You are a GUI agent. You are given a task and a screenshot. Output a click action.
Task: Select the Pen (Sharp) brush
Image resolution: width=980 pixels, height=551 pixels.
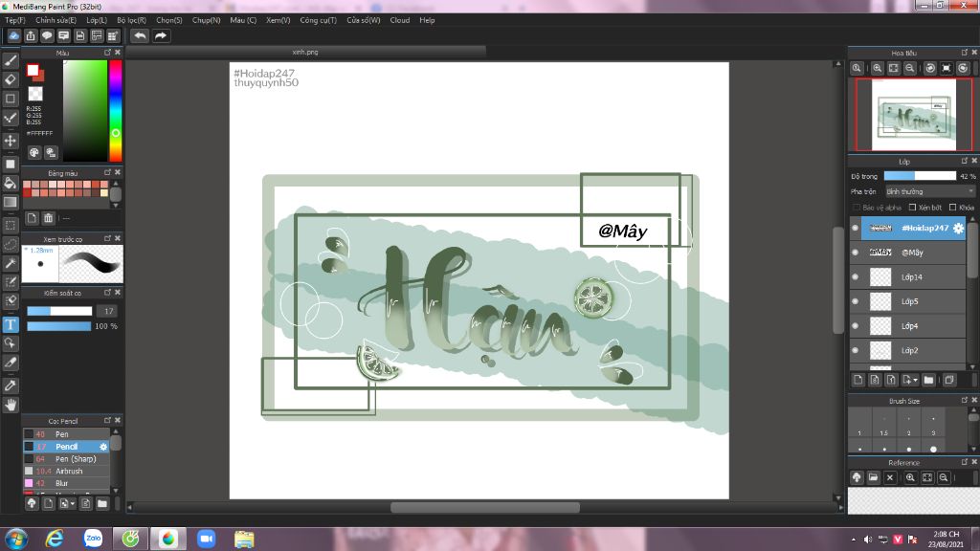(x=66, y=458)
